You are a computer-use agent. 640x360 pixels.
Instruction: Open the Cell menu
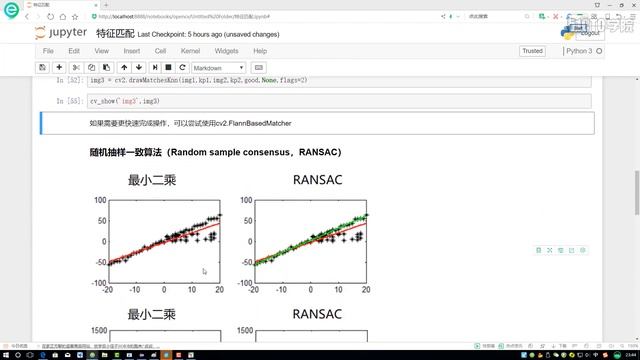pyautogui.click(x=160, y=51)
